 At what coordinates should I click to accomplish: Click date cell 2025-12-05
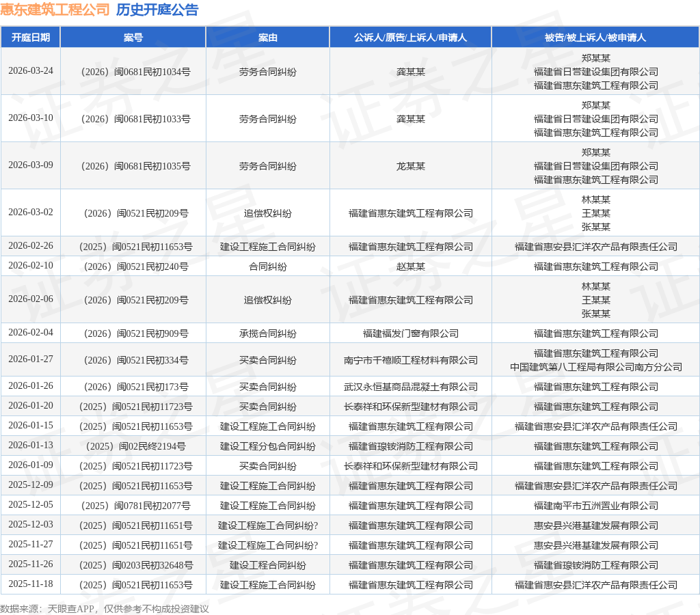[31, 504]
